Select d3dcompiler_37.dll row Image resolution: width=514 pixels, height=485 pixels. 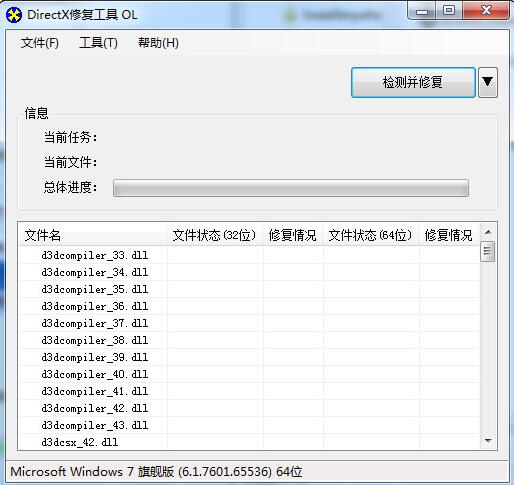(249, 323)
